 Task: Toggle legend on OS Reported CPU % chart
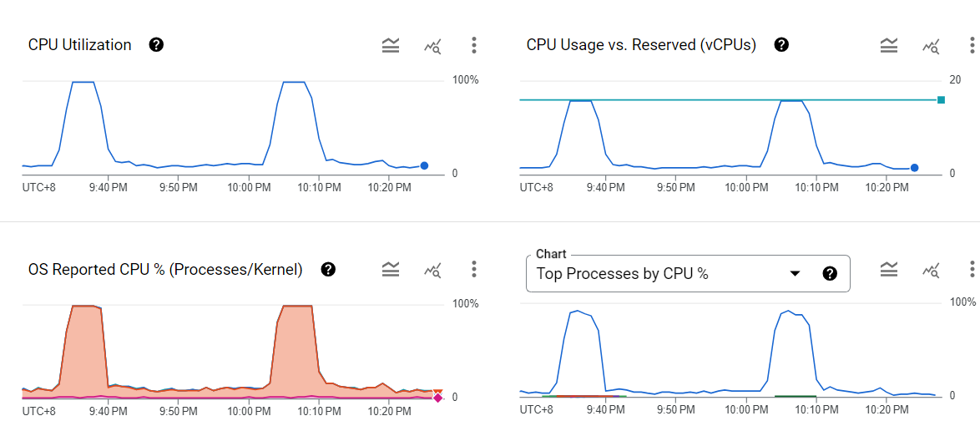coord(391,269)
